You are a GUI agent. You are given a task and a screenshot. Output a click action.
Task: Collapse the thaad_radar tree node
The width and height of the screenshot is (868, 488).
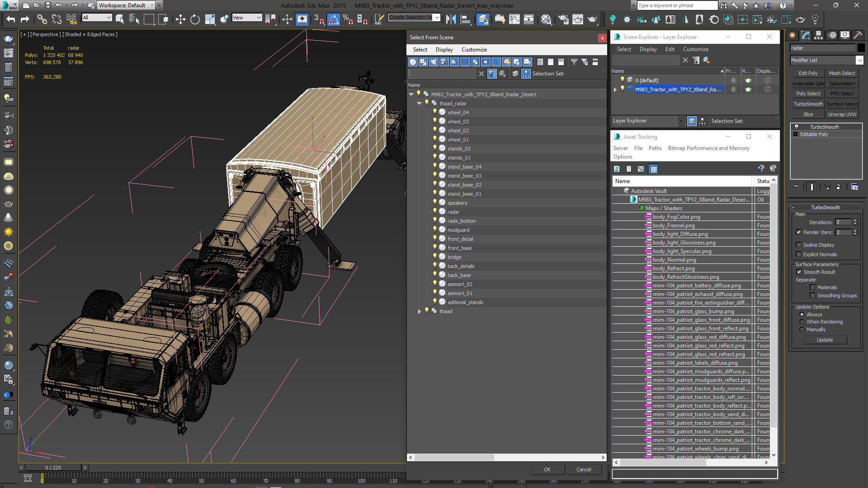[419, 103]
